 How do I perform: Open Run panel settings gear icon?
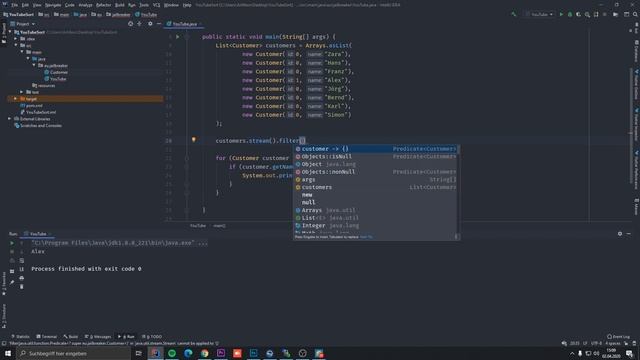pyautogui.click(x=620, y=233)
